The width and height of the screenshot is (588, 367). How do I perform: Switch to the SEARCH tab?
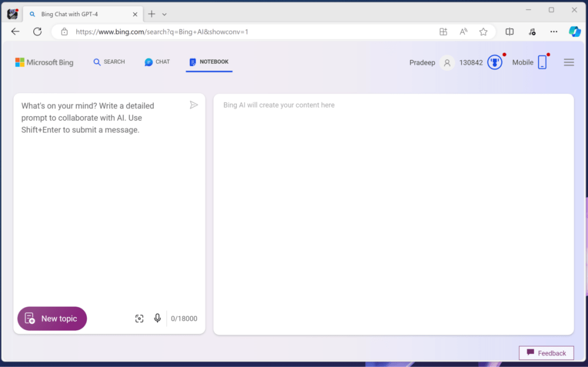click(x=109, y=61)
